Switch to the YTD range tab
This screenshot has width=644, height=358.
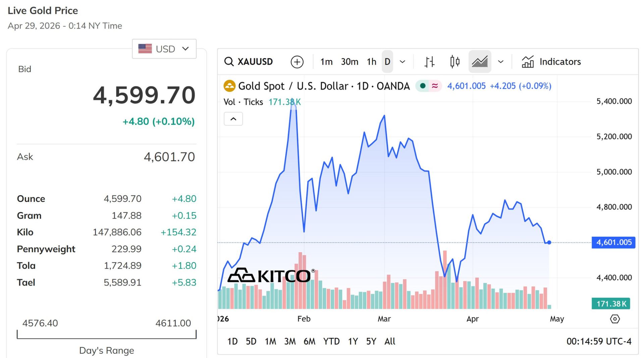point(331,341)
